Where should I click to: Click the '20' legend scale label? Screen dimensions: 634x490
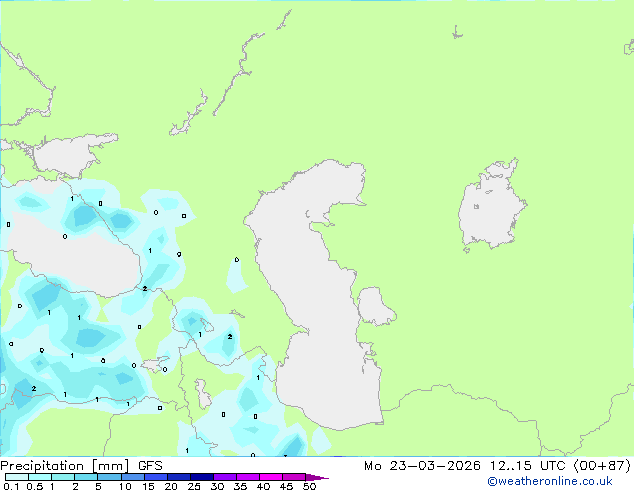click(x=171, y=486)
